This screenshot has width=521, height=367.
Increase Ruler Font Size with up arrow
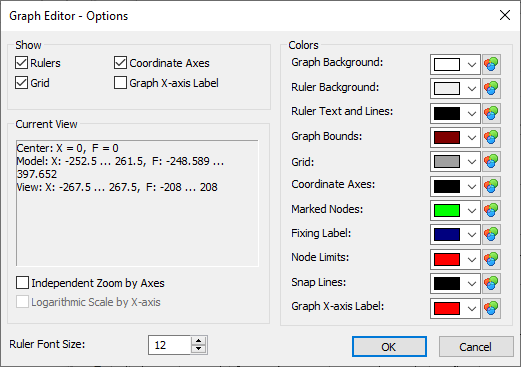(x=199, y=341)
